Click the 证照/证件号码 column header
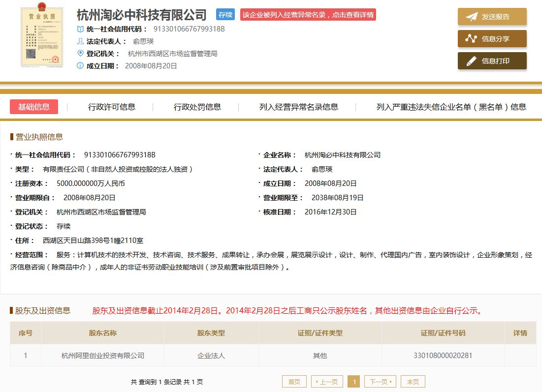This screenshot has width=542, height=392. pos(443,333)
